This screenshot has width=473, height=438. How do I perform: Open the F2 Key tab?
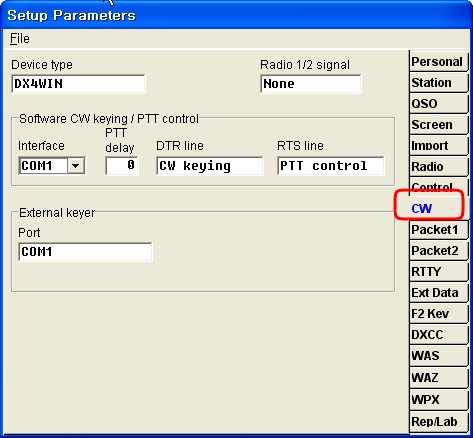point(438,313)
